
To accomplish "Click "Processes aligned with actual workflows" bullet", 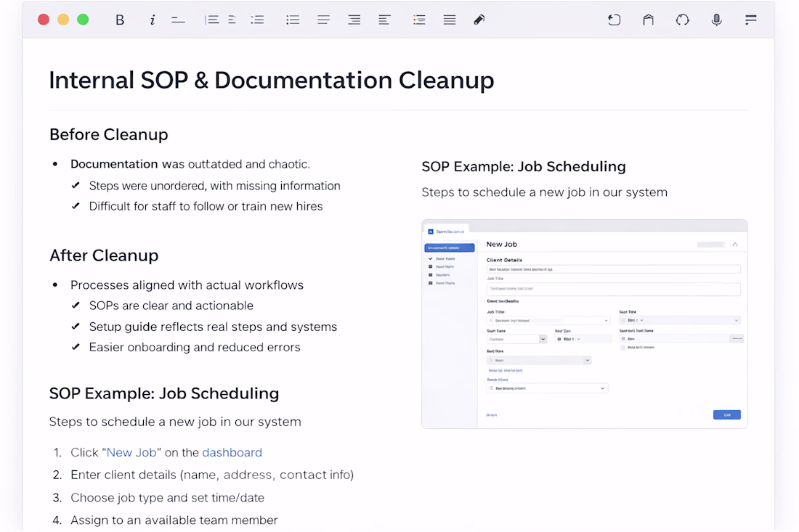I will pos(187,285).
